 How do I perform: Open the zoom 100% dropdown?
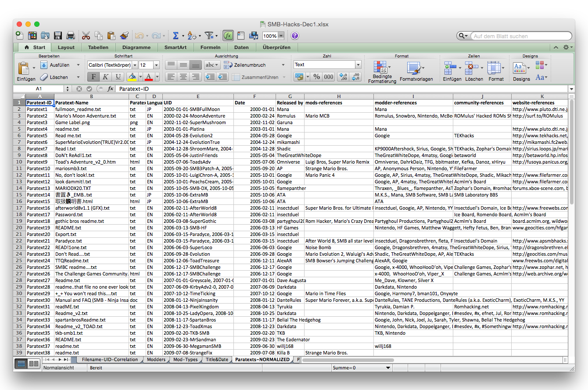tap(281, 36)
